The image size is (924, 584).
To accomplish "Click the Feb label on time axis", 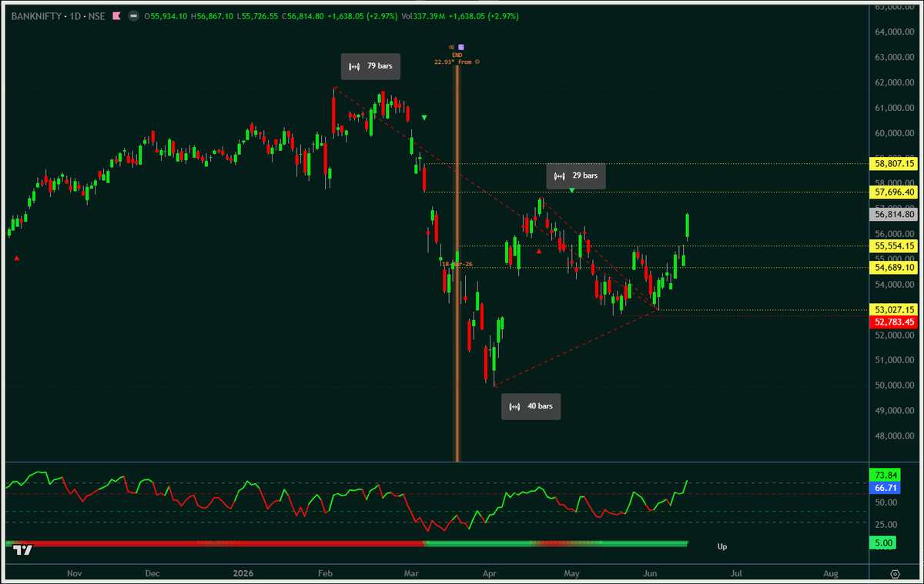I will coord(325,574).
